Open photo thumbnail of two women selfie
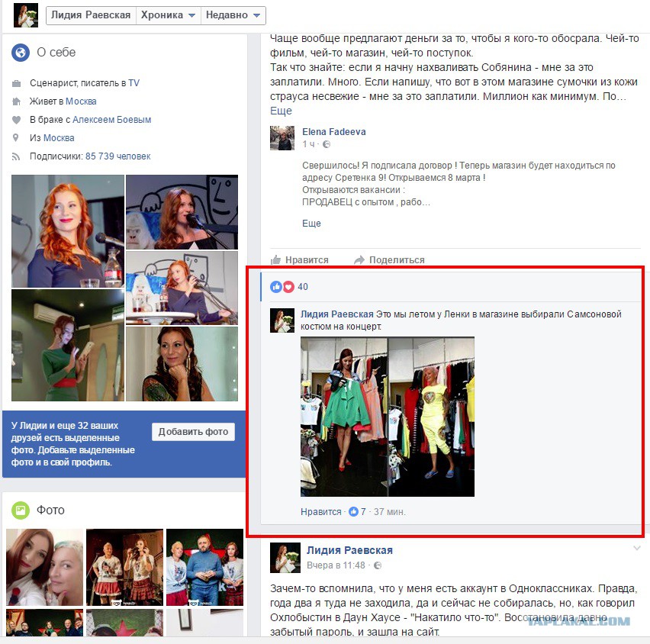 (45, 567)
